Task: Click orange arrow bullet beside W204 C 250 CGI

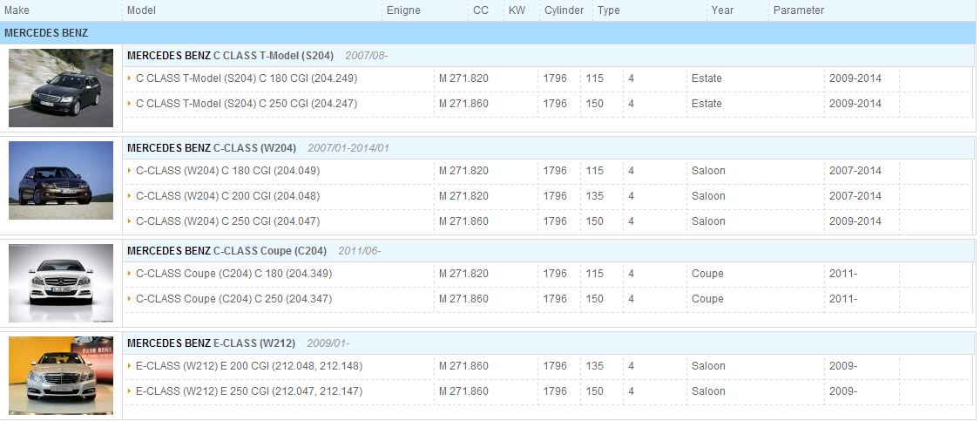Action: point(130,221)
